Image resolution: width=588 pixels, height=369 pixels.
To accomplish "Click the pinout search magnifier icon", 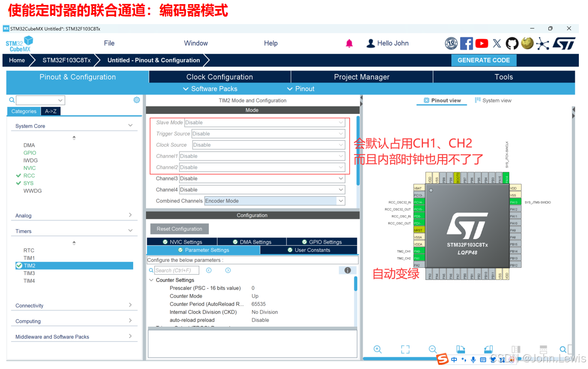I will pos(563,349).
